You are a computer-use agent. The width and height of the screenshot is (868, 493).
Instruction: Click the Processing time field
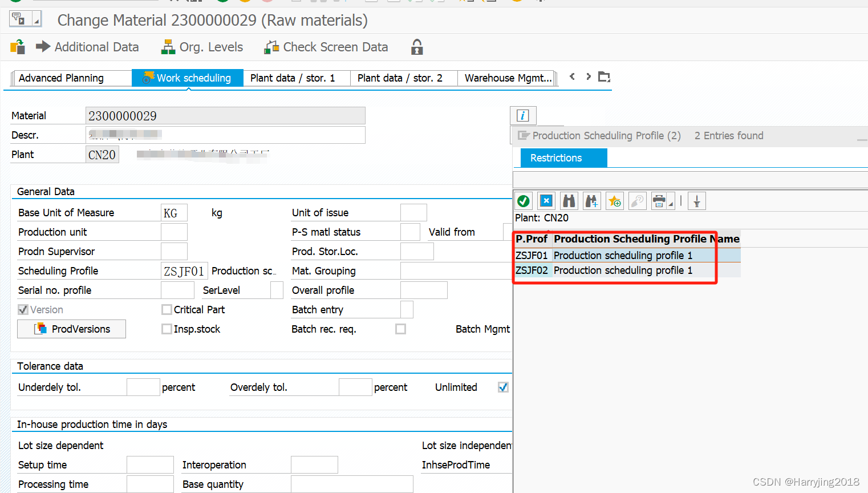click(150, 484)
